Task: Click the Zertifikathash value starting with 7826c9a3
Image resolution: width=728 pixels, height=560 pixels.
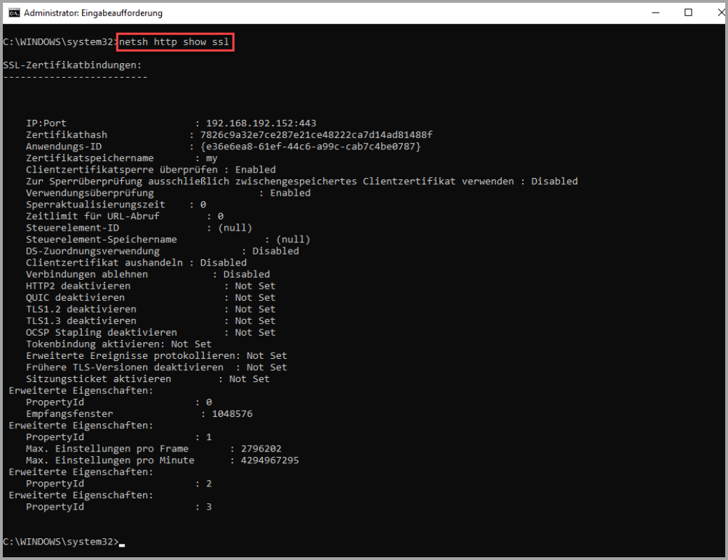Action: (x=316, y=135)
